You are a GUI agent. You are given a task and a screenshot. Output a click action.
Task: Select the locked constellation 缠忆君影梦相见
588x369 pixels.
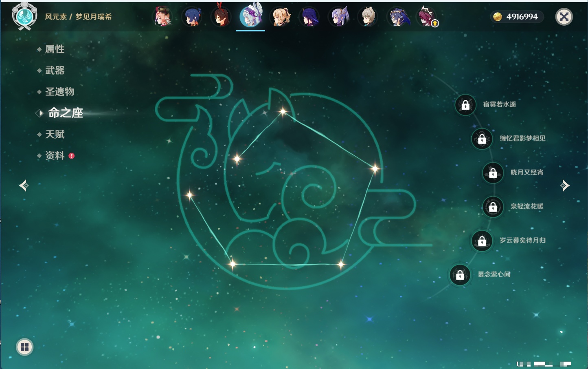point(482,139)
